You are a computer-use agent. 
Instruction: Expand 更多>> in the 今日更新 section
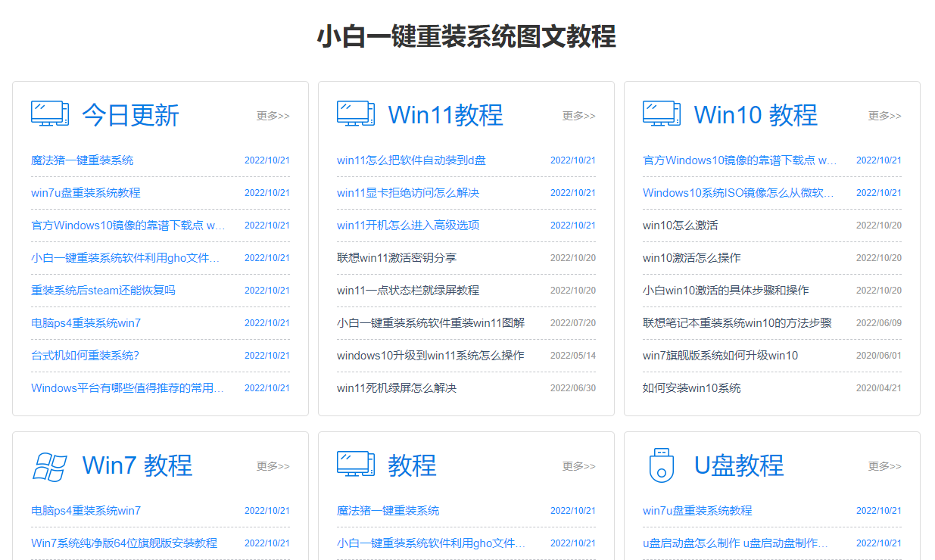click(x=273, y=116)
